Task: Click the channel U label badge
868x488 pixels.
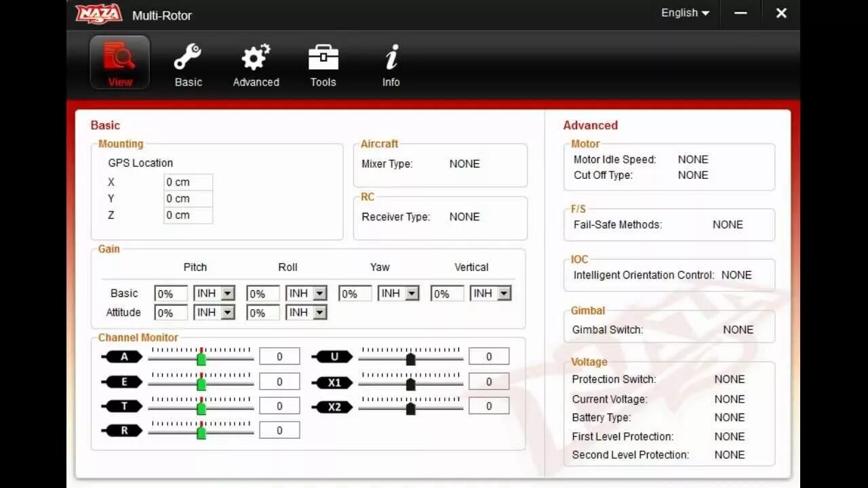Action: click(x=333, y=357)
